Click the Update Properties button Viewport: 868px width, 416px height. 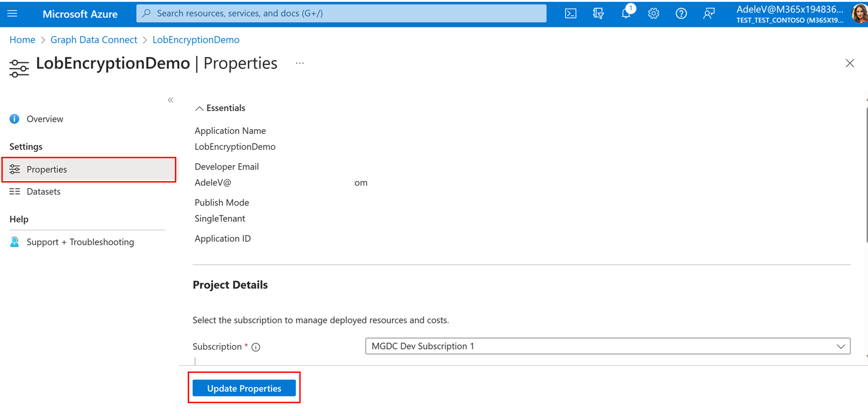click(x=244, y=388)
